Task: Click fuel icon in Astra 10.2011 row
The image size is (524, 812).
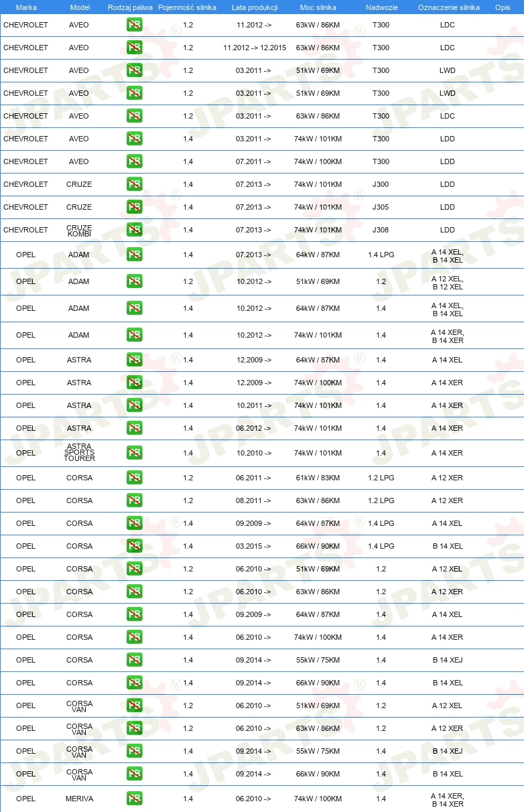Action: coord(134,405)
